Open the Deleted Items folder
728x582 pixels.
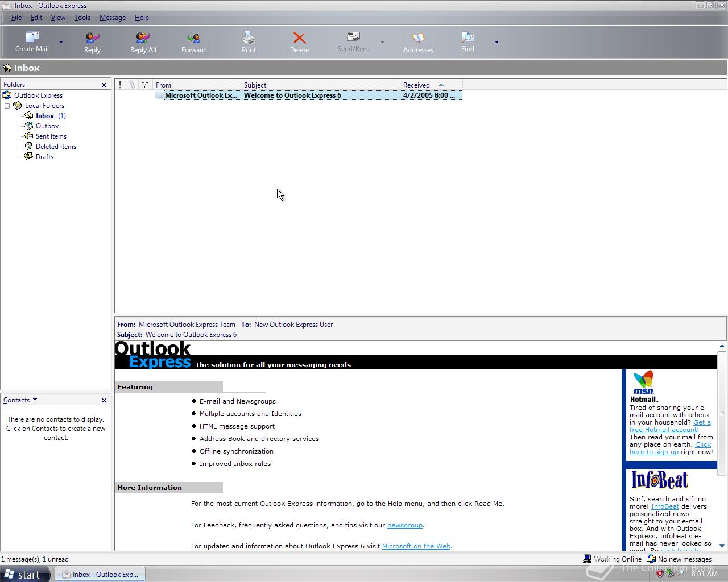click(x=56, y=147)
